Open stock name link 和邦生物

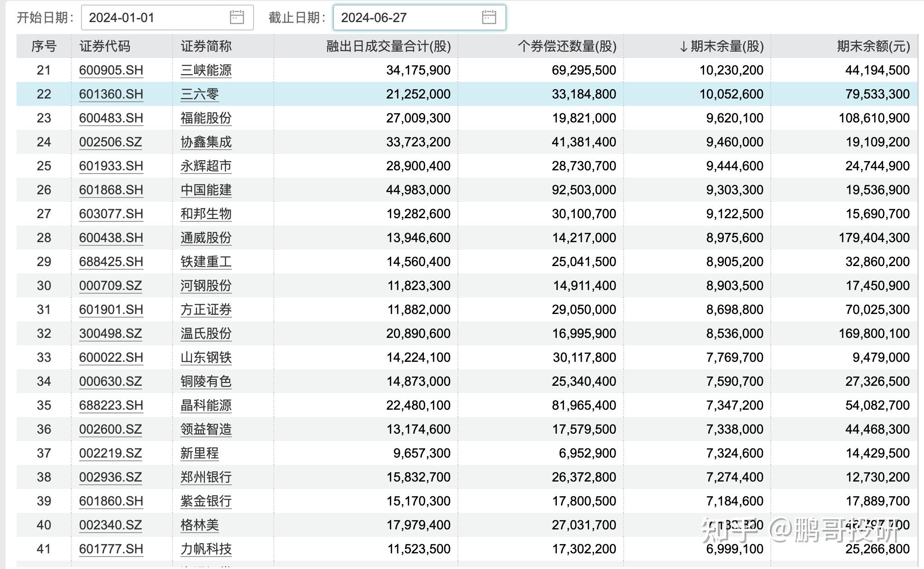206,214
